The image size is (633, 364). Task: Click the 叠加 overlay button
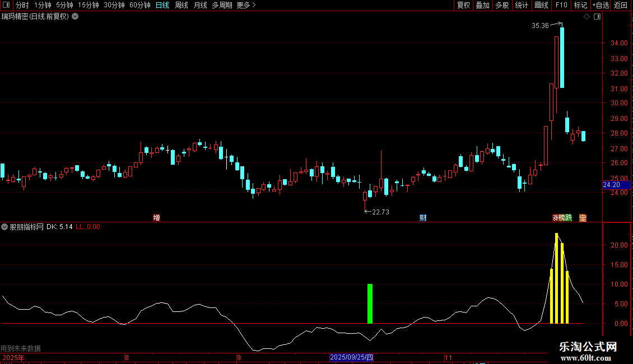click(482, 5)
